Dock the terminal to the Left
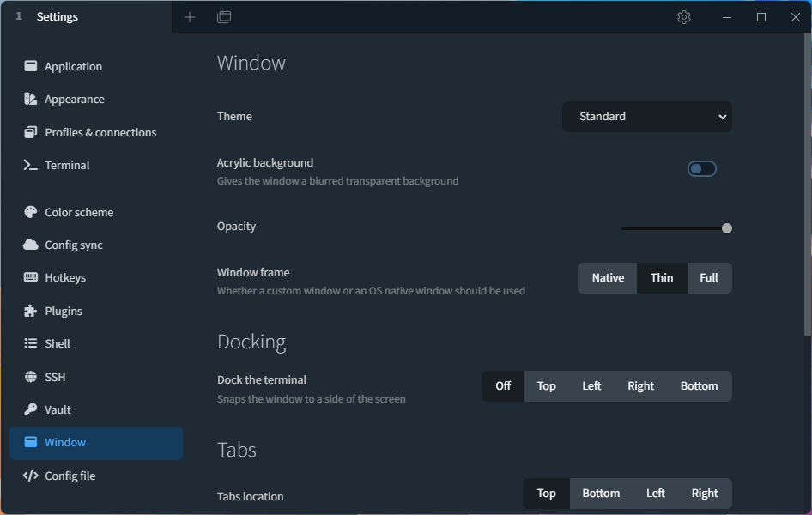 [591, 386]
